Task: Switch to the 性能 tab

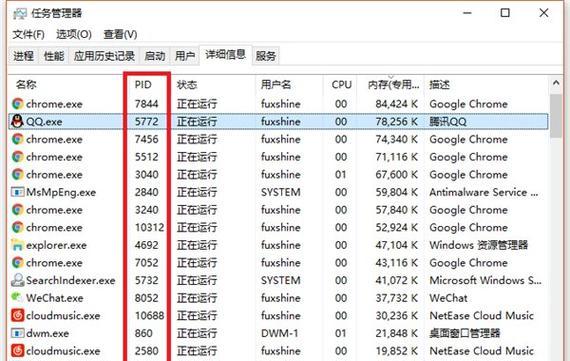Action: point(54,56)
